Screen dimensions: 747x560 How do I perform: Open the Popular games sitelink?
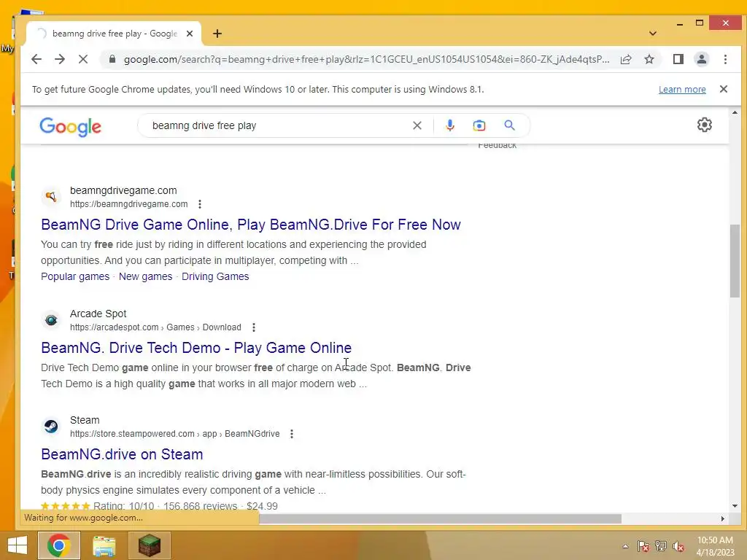point(75,276)
